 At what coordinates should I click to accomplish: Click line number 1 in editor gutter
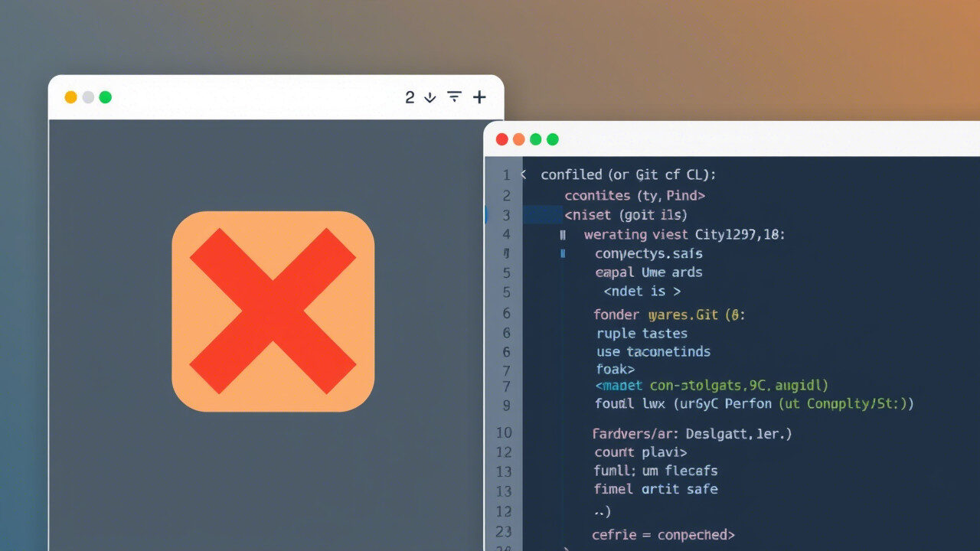pyautogui.click(x=506, y=175)
